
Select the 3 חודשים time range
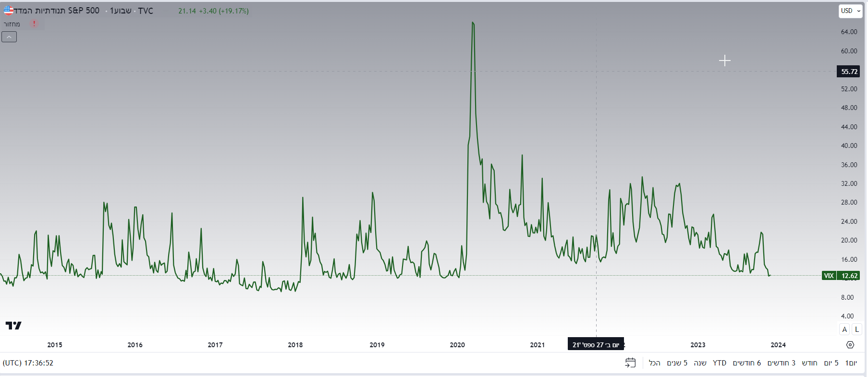782,363
